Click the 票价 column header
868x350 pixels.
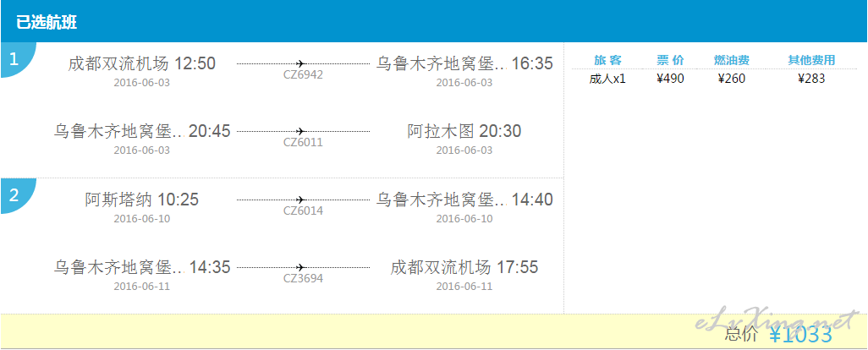pyautogui.click(x=670, y=60)
